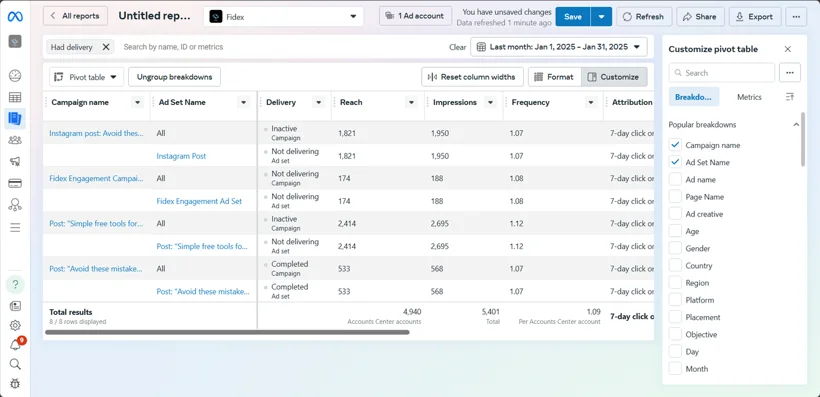820x397 pixels.
Task: Close the Customize pivot table panel
Action: [x=788, y=49]
